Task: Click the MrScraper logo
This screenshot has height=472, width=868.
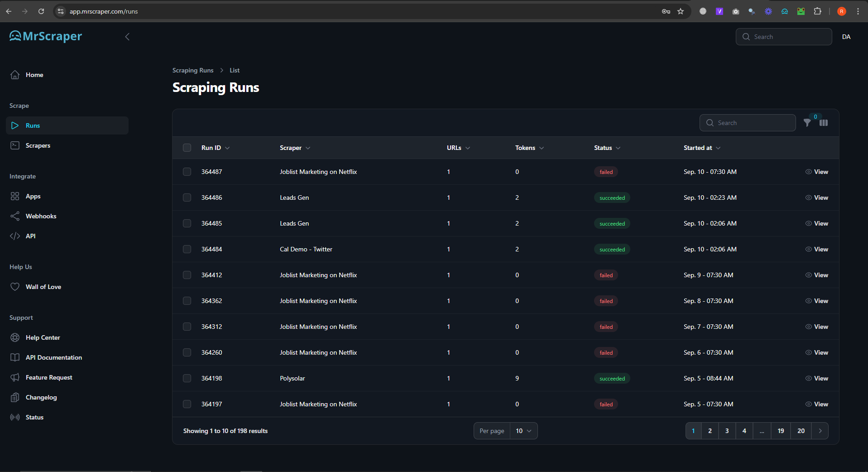Action: (x=46, y=36)
